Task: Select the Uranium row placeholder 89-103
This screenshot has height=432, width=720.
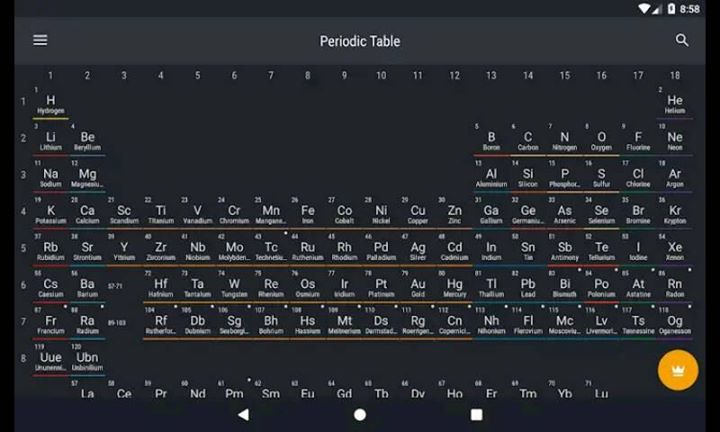Action: click(x=116, y=323)
